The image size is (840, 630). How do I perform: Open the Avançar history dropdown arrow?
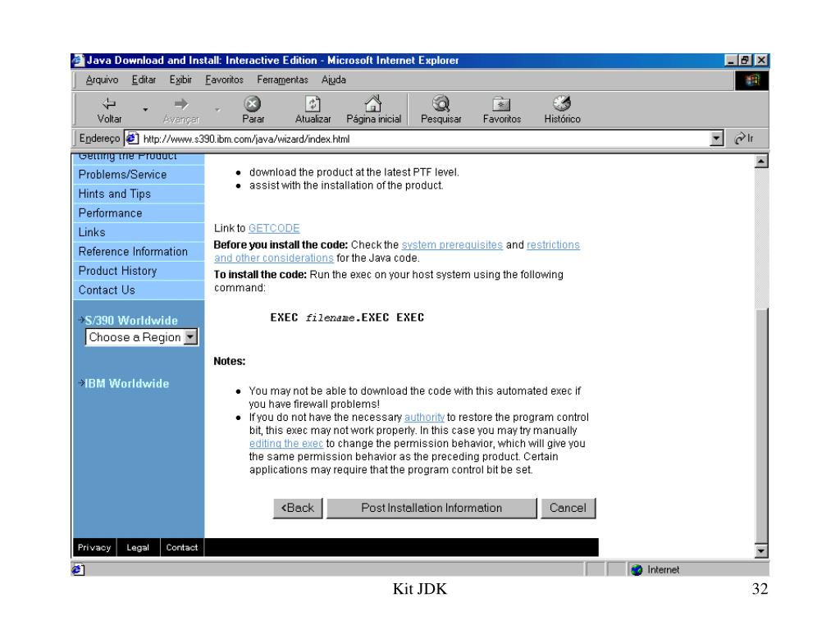(217, 110)
